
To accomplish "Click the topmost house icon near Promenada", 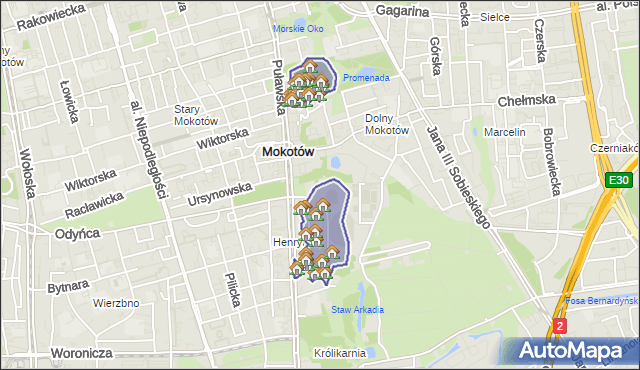I will tap(310, 66).
